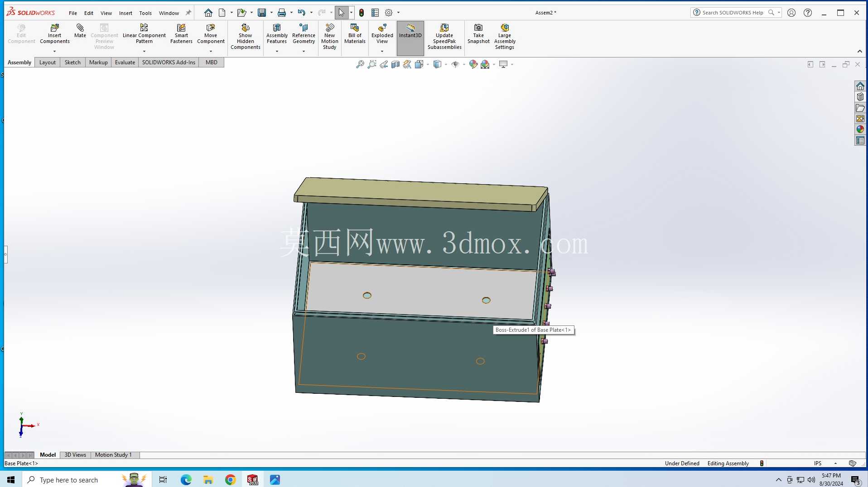Open Assembly Features tool

point(277,34)
